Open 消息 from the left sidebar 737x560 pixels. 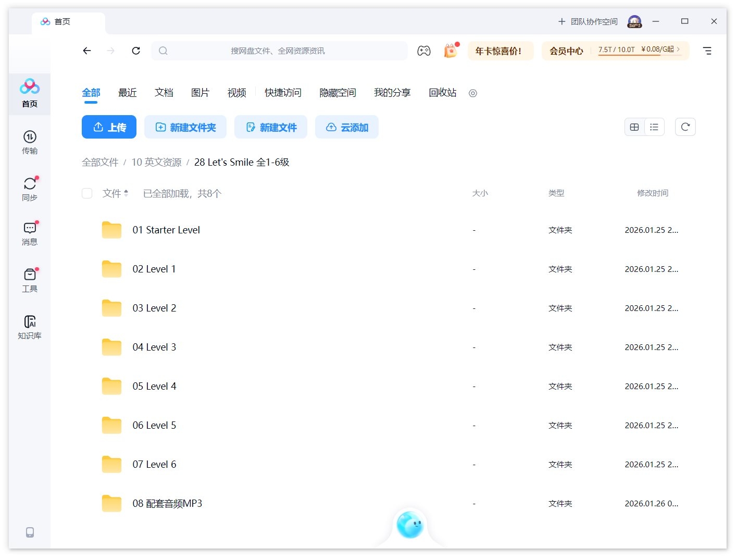point(30,233)
